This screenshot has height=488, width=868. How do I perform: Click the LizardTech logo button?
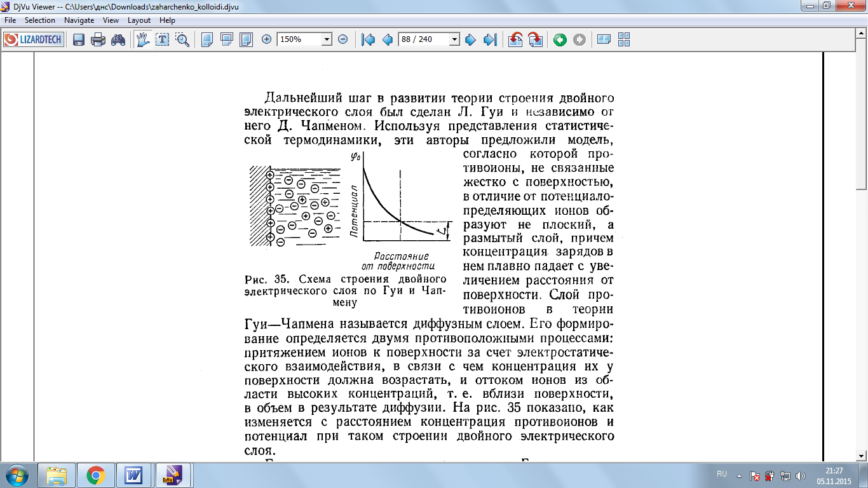click(x=34, y=39)
